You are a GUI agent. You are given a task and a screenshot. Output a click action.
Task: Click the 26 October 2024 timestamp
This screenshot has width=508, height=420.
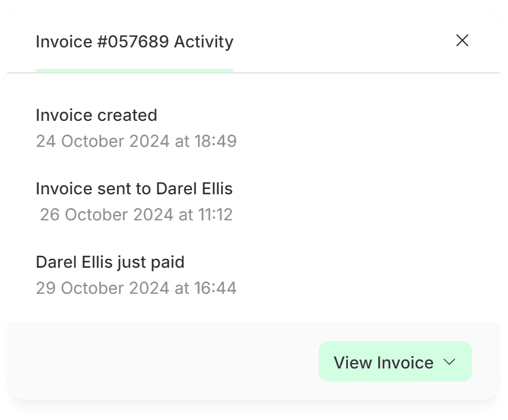tap(136, 214)
